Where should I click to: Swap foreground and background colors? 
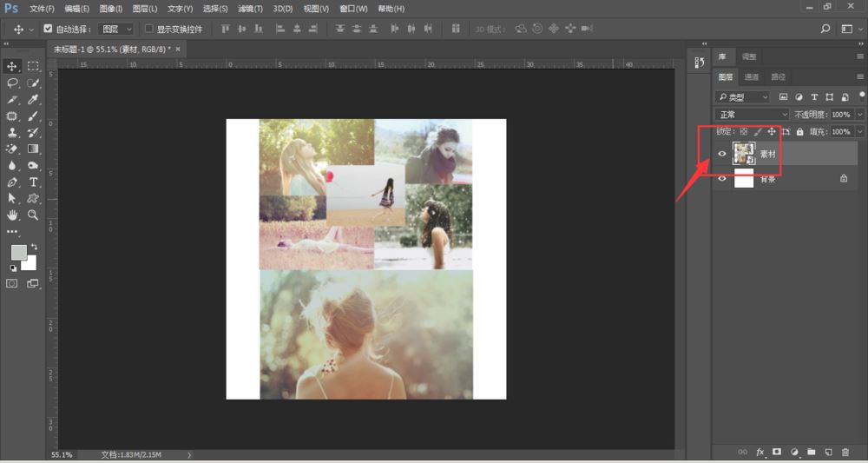click(x=35, y=247)
